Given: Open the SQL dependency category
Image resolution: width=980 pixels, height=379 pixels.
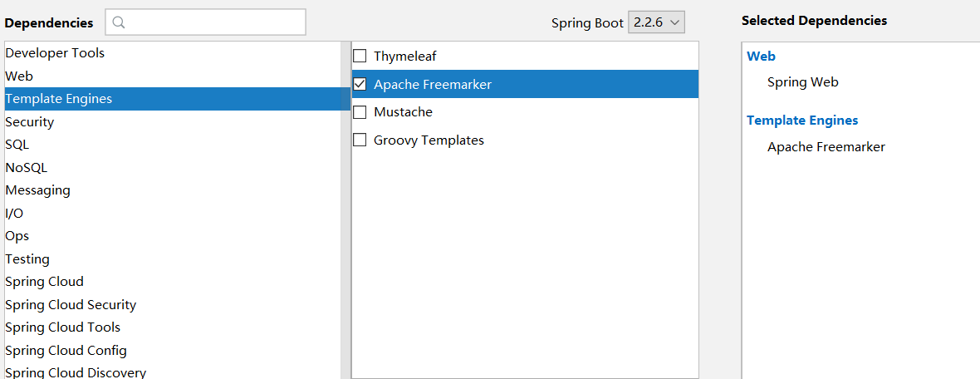Looking at the screenshot, I should [17, 145].
